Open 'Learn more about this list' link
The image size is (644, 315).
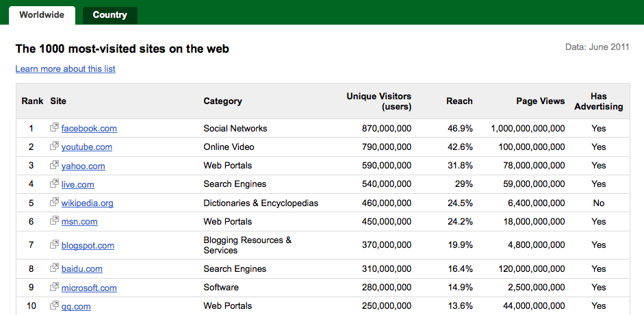point(65,69)
